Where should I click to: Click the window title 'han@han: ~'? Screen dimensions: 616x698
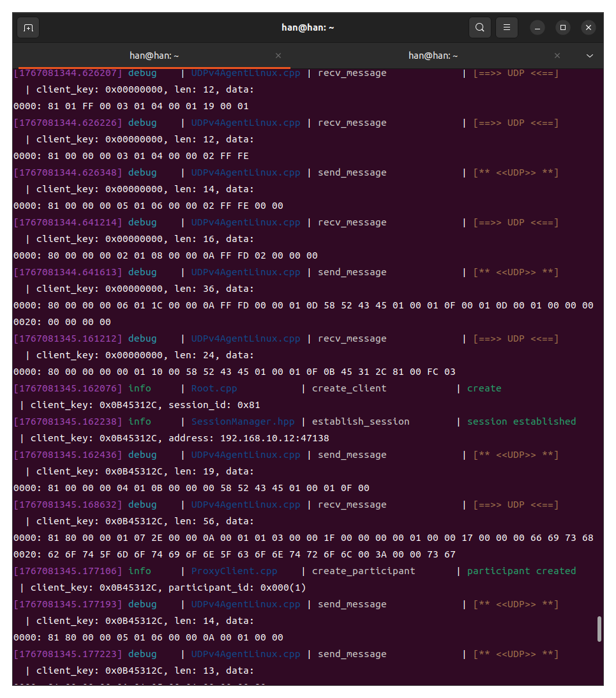(x=308, y=27)
